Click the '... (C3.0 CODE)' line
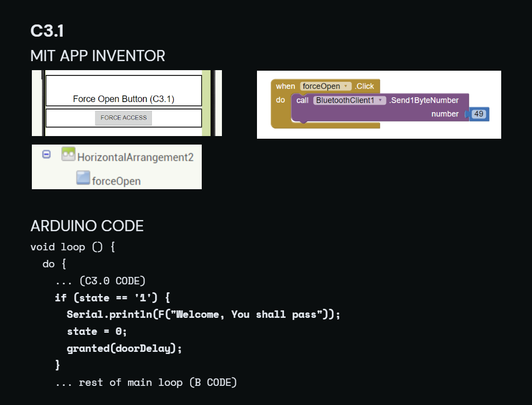Image resolution: width=532 pixels, height=405 pixels. point(100,281)
